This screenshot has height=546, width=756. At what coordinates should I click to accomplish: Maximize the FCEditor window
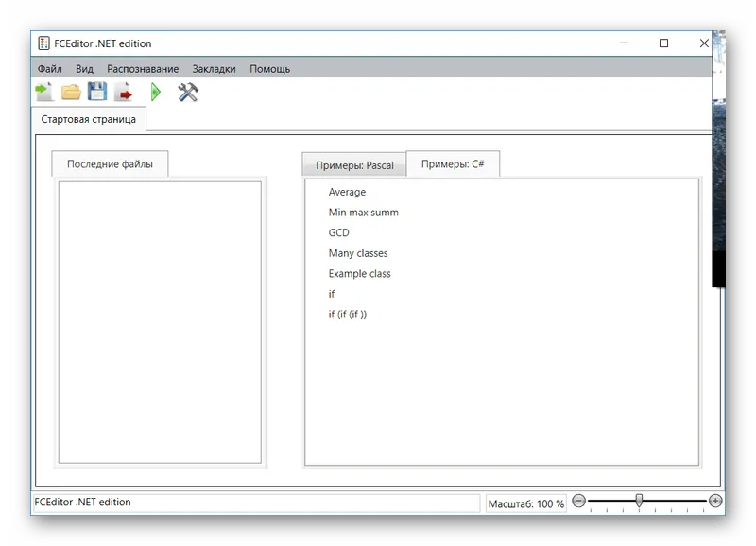point(664,43)
